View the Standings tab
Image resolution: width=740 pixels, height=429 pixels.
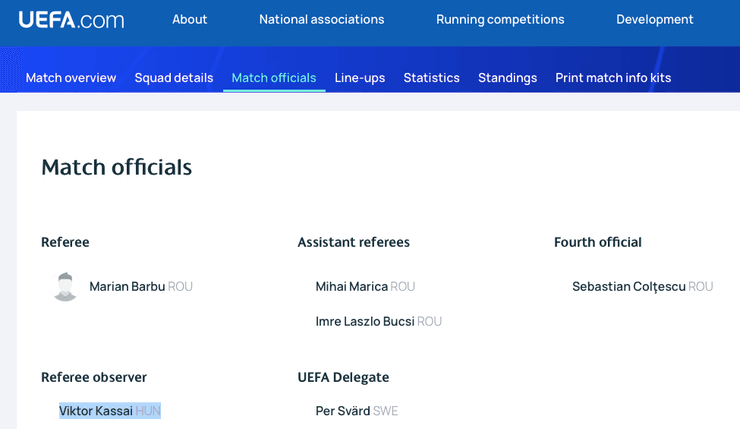[507, 78]
